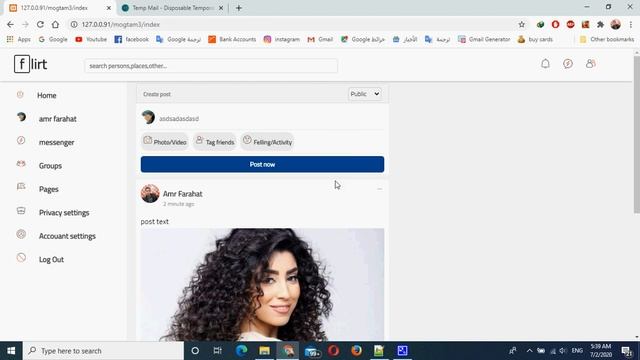This screenshot has width=640, height=360.
Task: Open Amr Farahat post avatar
Action: pos(150,193)
